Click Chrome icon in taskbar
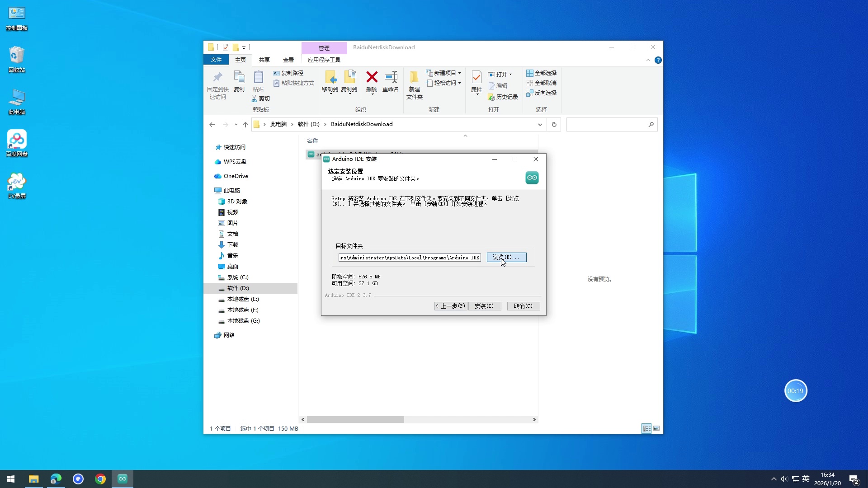 tap(100, 479)
